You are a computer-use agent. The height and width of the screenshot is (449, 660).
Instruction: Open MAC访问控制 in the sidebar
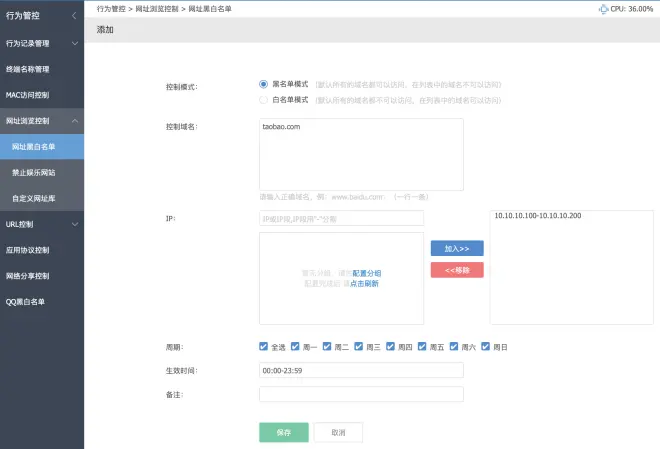[x=42, y=95]
